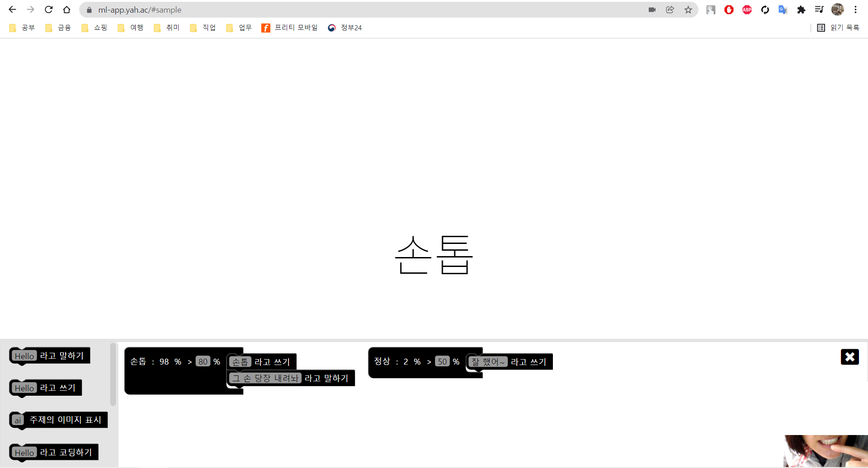
Task: Share this page via share icon
Action: [670, 9]
